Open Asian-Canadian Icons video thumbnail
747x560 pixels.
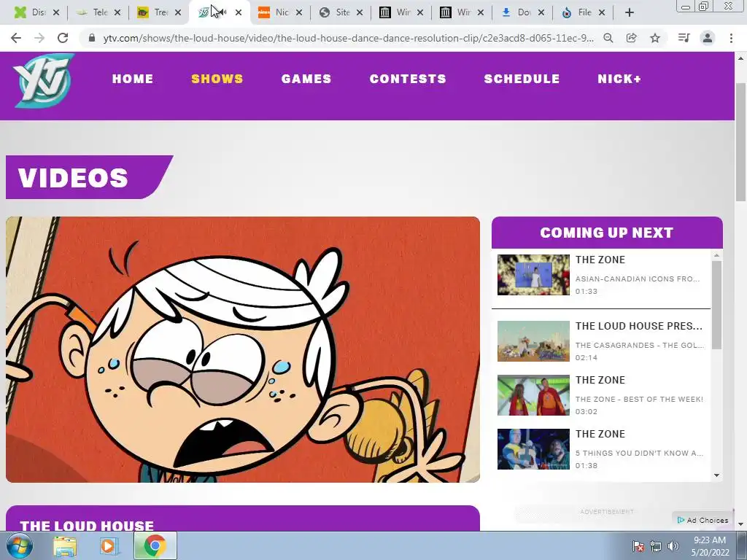click(533, 275)
